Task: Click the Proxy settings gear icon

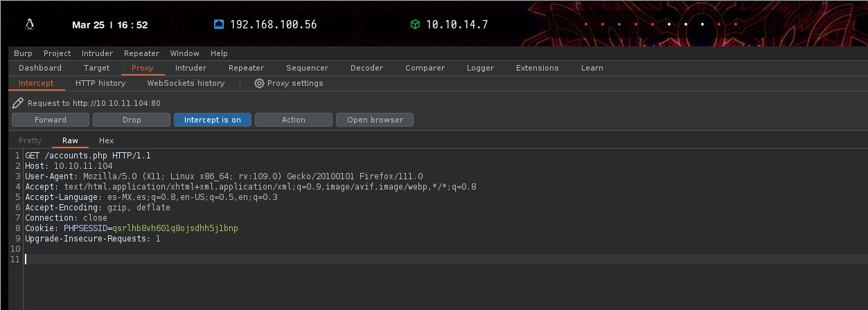Action: (x=259, y=83)
